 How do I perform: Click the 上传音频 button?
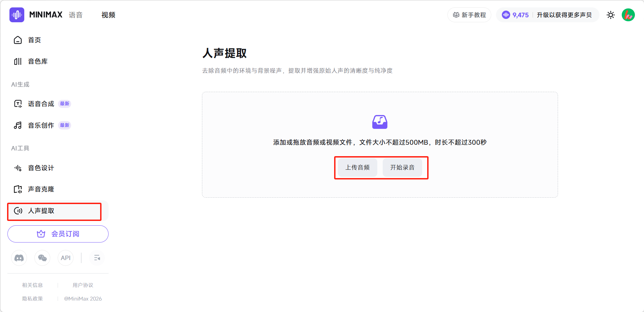357,168
